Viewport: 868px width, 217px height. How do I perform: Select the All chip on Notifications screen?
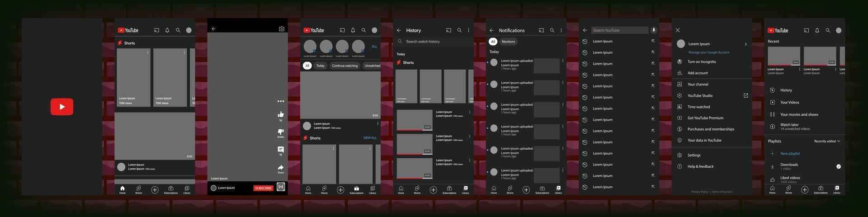(493, 42)
